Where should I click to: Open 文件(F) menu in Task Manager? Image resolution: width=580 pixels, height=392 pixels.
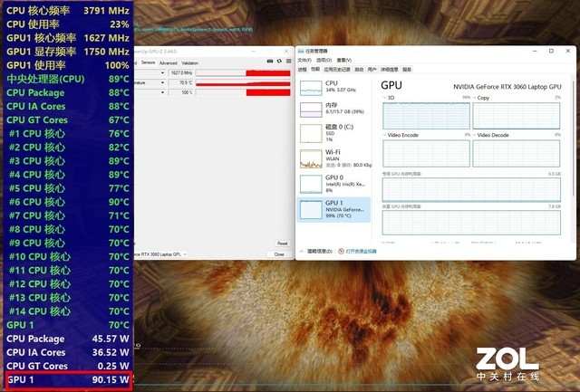click(x=304, y=60)
